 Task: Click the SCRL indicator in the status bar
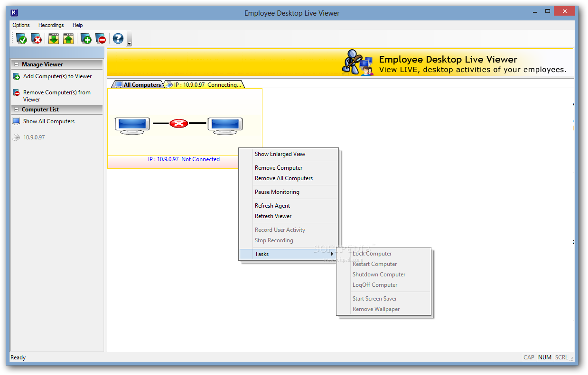pos(561,357)
